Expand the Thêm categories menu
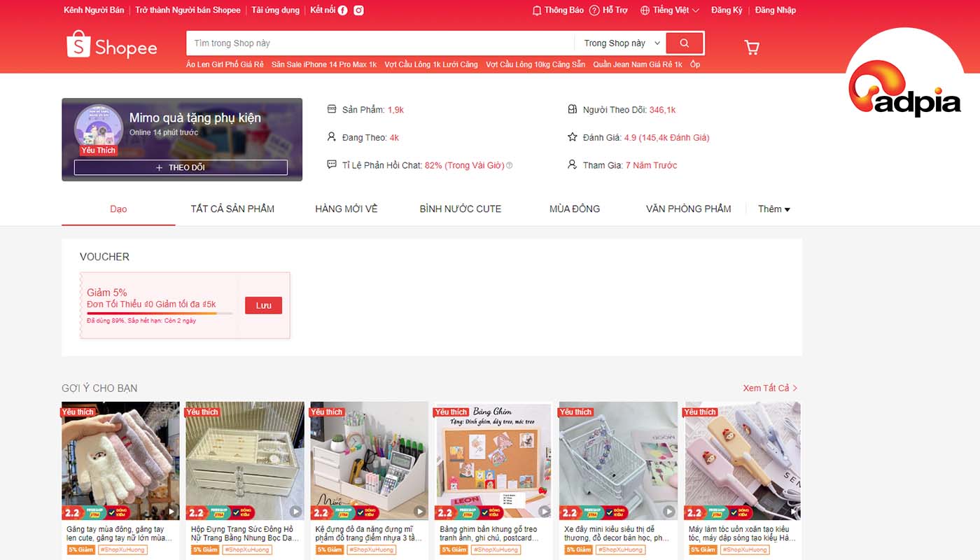The image size is (980, 560). 774,209
